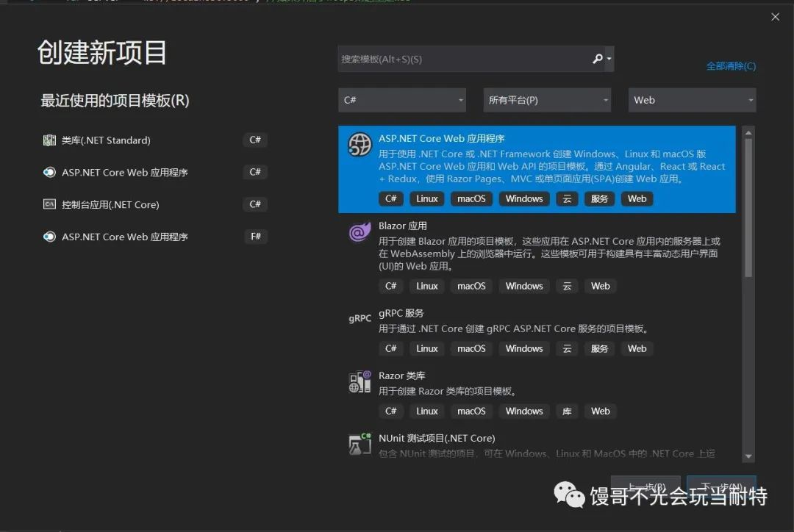794x532 pixels.
Task: Click the highlighted ASP.NET Core Web 应用程序 title
Action: [442, 138]
